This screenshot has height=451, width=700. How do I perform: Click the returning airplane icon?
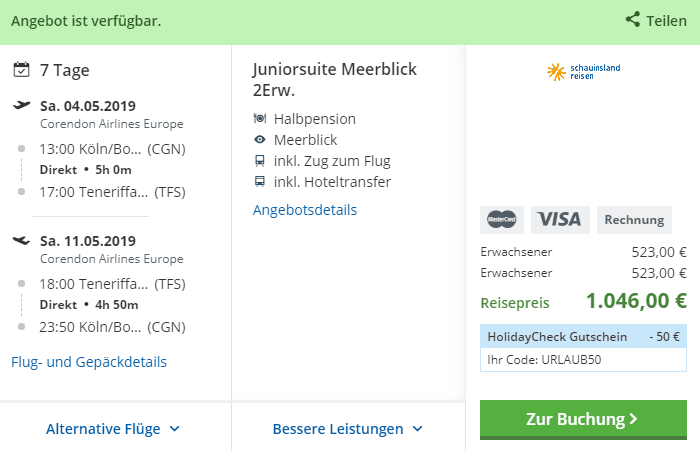point(22,240)
